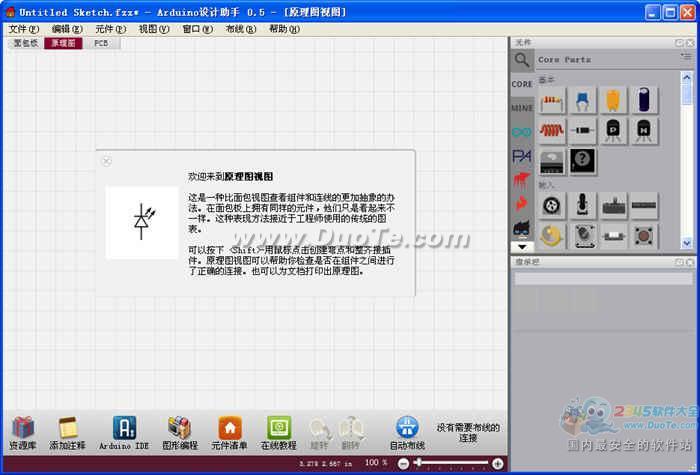The height and width of the screenshot is (475, 700).
Task: Open the 视图(V) menu
Action: (x=154, y=29)
